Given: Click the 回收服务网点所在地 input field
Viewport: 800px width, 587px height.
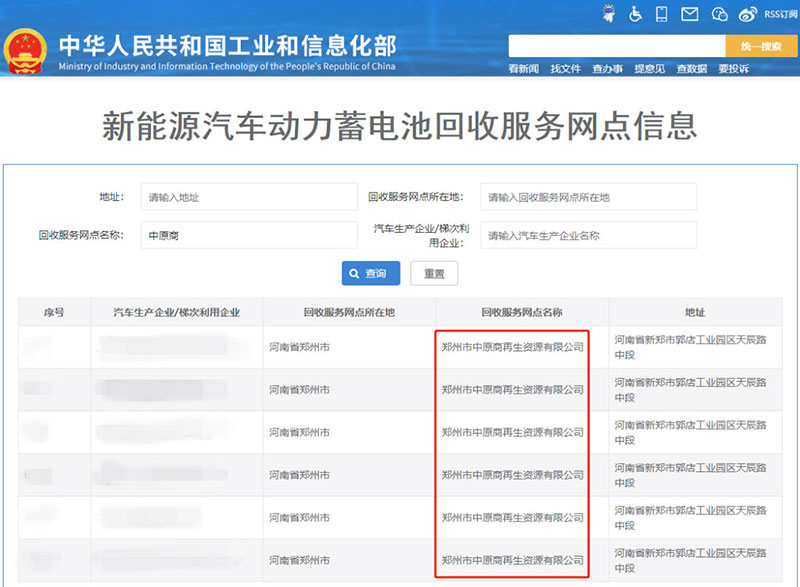Looking at the screenshot, I should tap(589, 197).
